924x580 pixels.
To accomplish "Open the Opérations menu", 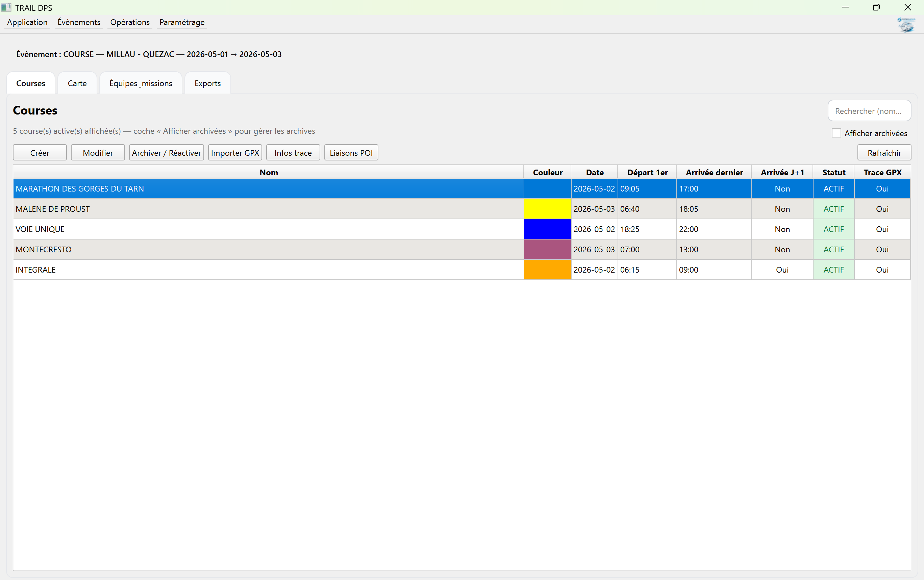I will 130,22.
